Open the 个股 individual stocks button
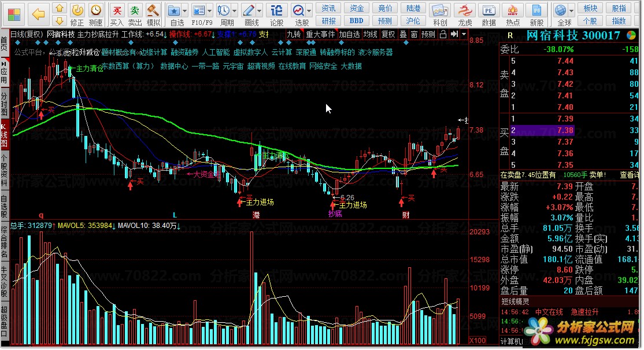The width and height of the screenshot is (644, 350). (590, 21)
